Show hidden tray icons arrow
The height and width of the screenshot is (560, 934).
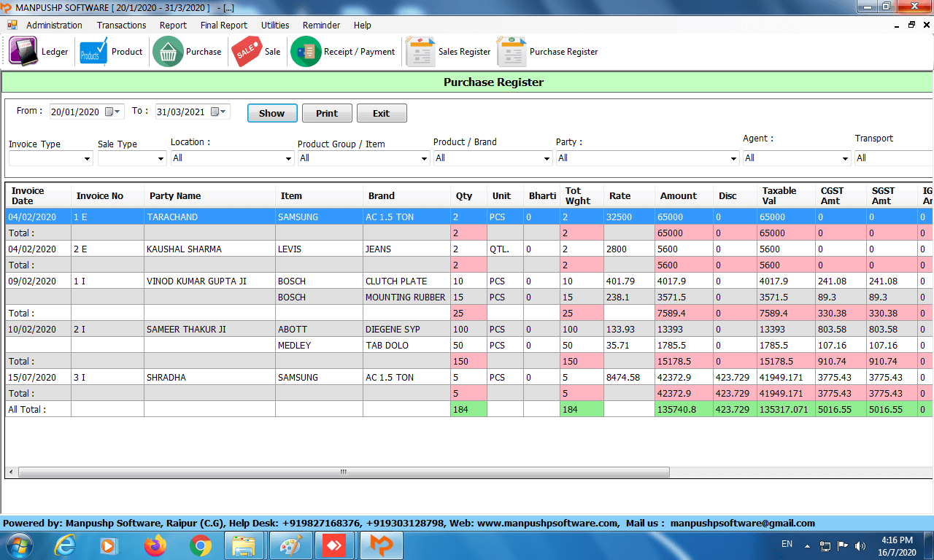(x=807, y=545)
